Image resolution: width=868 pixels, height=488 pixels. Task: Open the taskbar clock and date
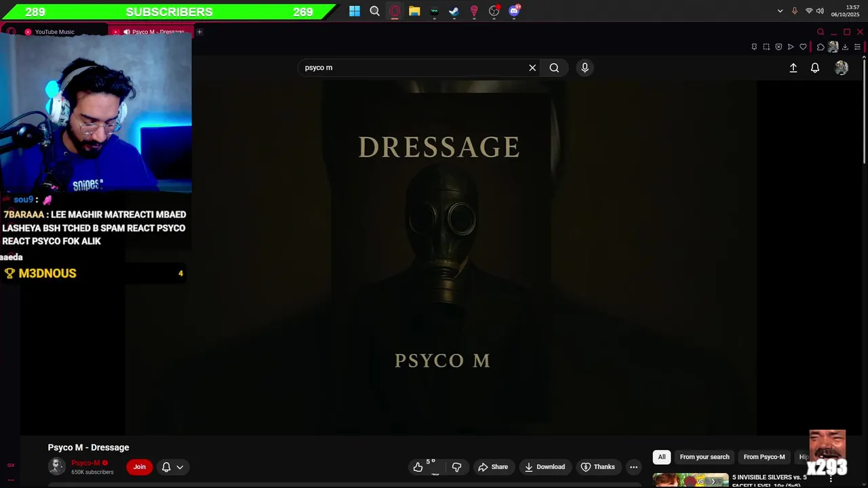pos(845,11)
